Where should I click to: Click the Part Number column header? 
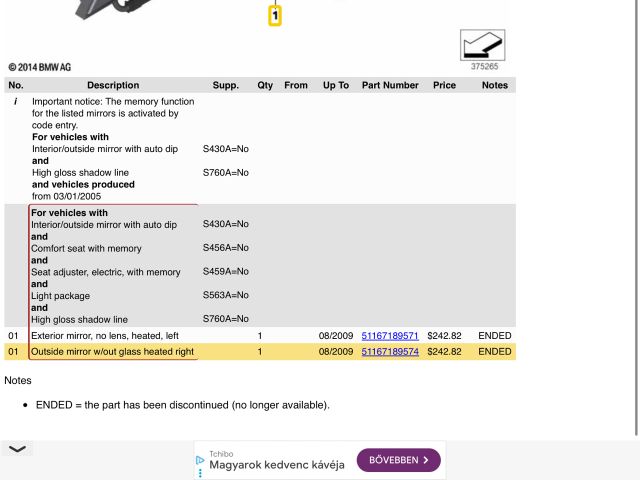click(x=390, y=85)
